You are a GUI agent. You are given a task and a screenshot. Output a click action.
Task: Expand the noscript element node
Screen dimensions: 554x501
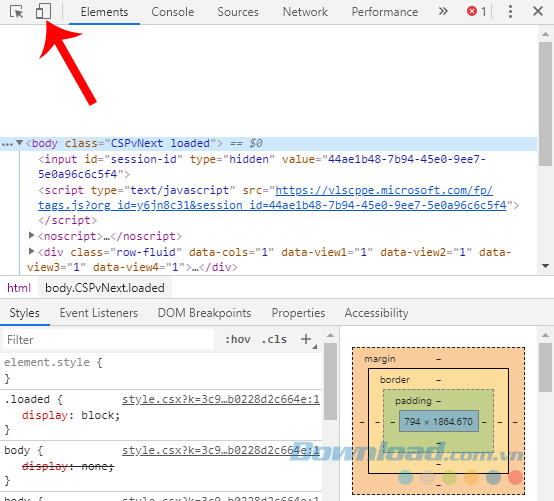[31, 235]
